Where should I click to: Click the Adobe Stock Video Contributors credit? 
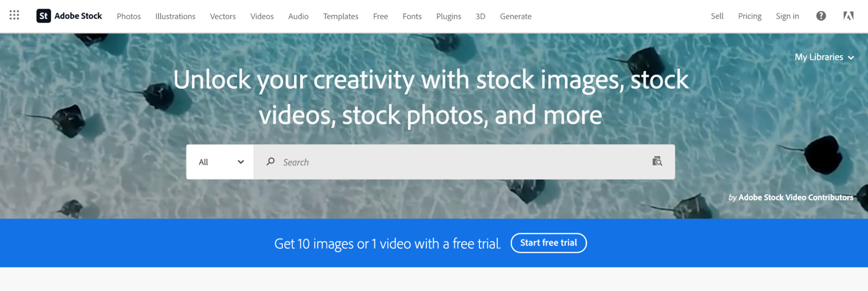pyautogui.click(x=795, y=197)
